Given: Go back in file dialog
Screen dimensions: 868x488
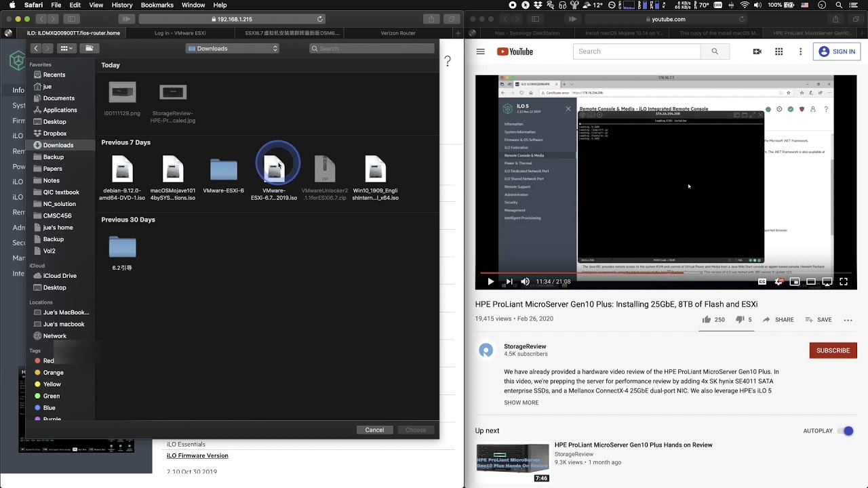Looking at the screenshot, I should click(36, 48).
